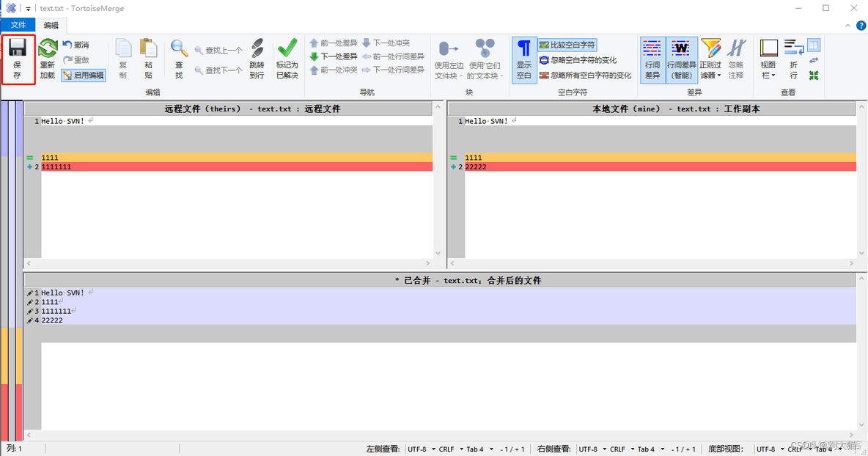The width and height of the screenshot is (868, 456).
Task: Click theirs pane vertical scrollbar down arrow
Action: [438, 254]
